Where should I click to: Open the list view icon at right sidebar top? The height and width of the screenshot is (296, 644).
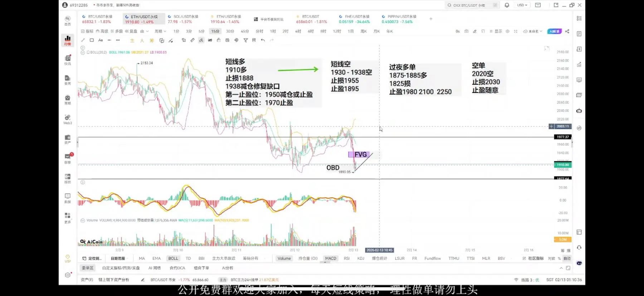(579, 18)
